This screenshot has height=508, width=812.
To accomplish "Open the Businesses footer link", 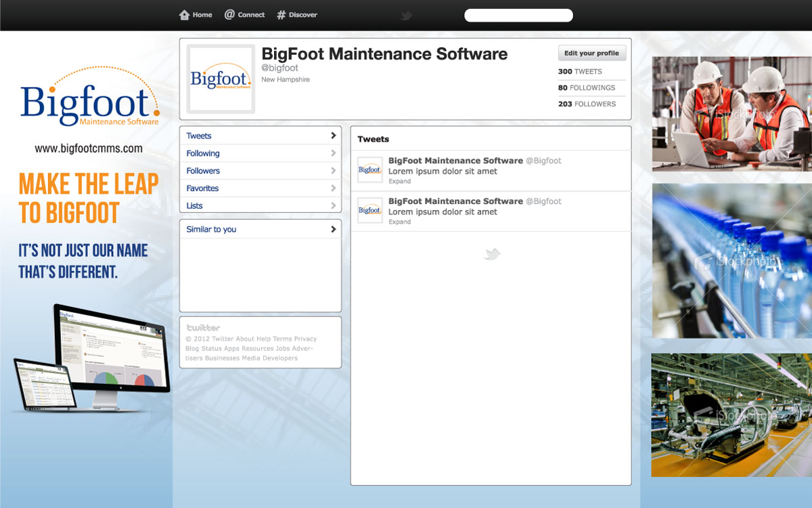I will pos(223,358).
